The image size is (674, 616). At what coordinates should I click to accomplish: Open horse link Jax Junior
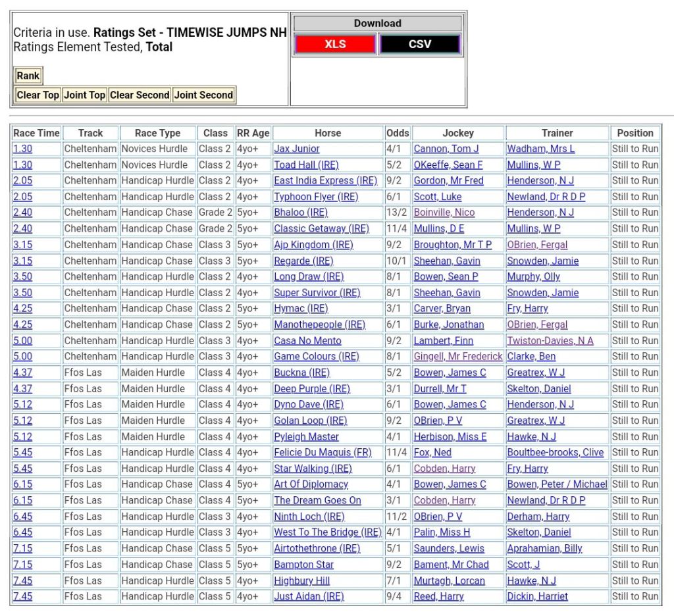[x=297, y=149]
